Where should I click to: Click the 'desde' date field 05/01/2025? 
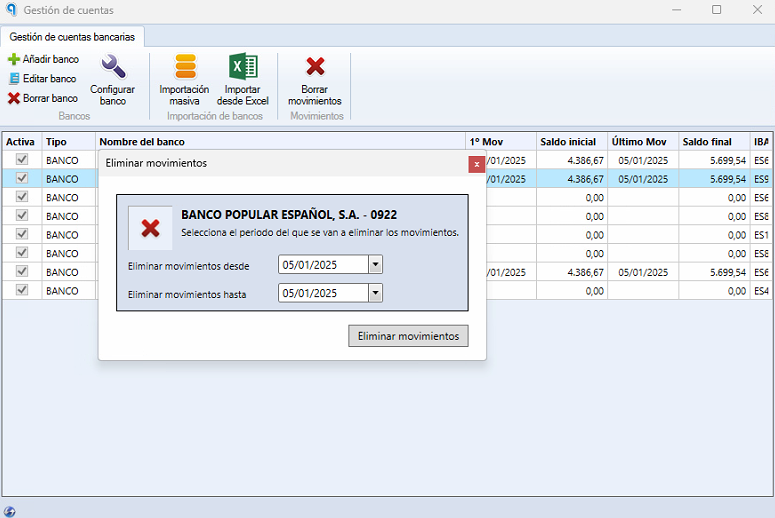coord(324,264)
